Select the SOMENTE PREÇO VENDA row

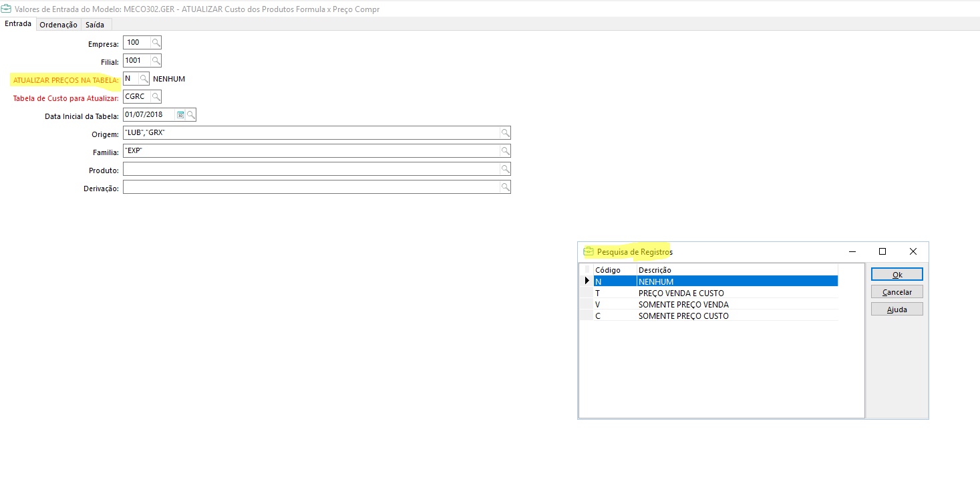[x=715, y=304]
